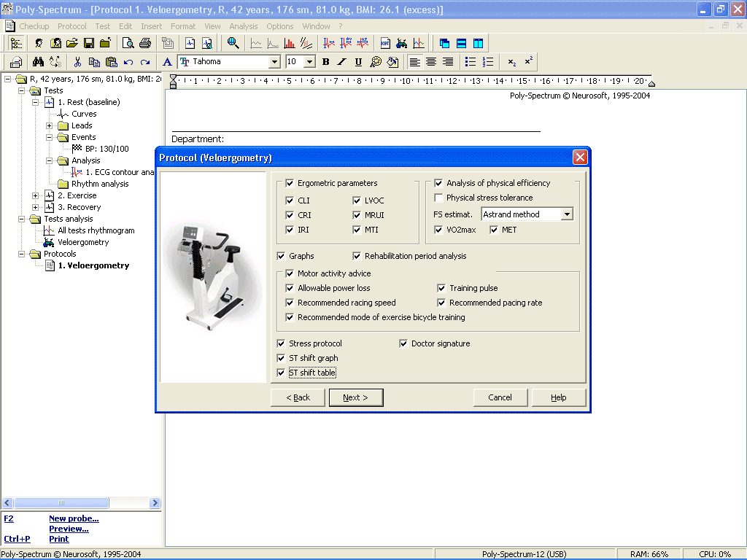747x560 pixels.
Task: Click the floppy disk save icon
Action: click(x=88, y=43)
